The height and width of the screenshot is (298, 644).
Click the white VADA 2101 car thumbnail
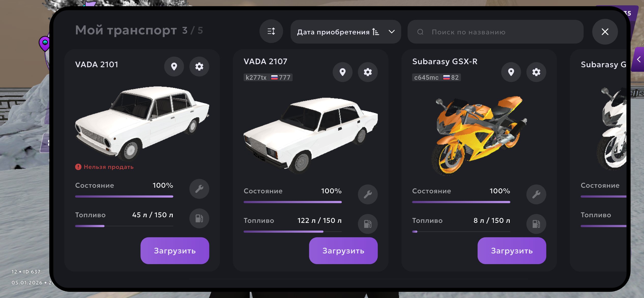142,122
